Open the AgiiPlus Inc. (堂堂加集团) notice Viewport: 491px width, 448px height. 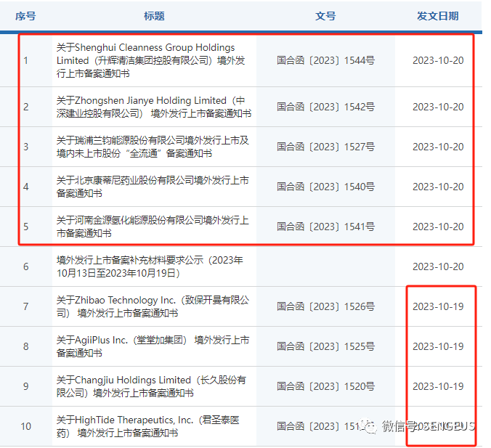[153, 346]
